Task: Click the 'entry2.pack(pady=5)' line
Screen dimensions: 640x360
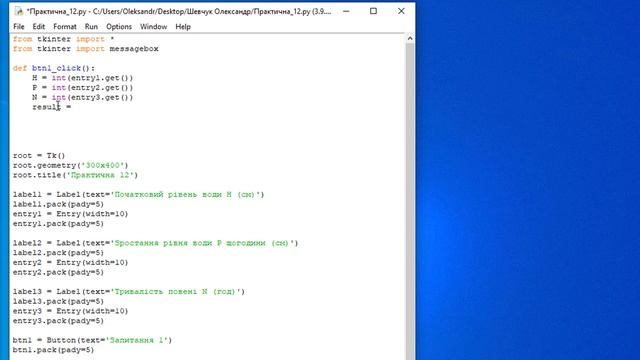Action: (x=58, y=272)
